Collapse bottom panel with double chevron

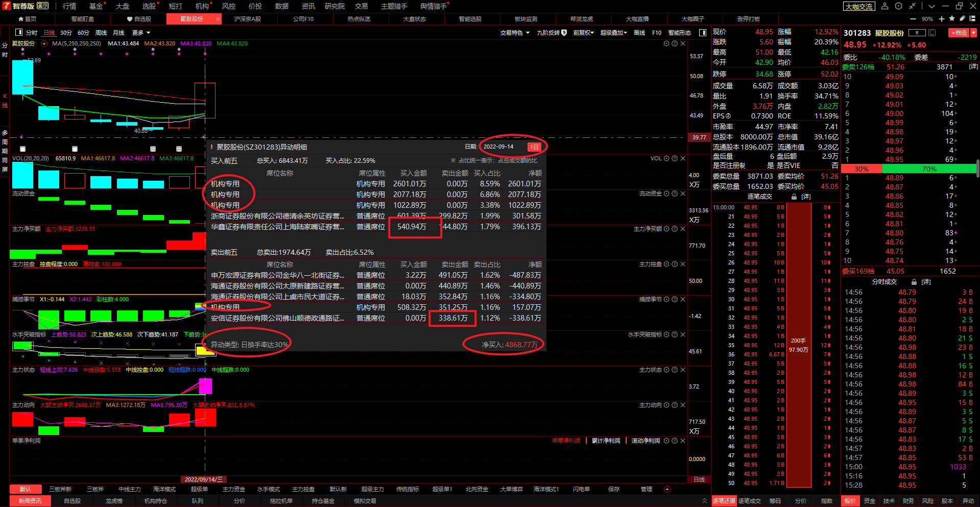coord(704,501)
